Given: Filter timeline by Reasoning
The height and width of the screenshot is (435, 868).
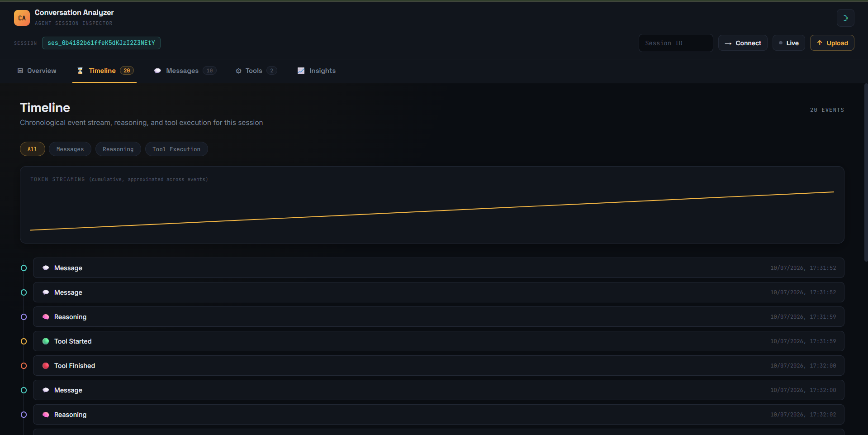Looking at the screenshot, I should coord(118,149).
